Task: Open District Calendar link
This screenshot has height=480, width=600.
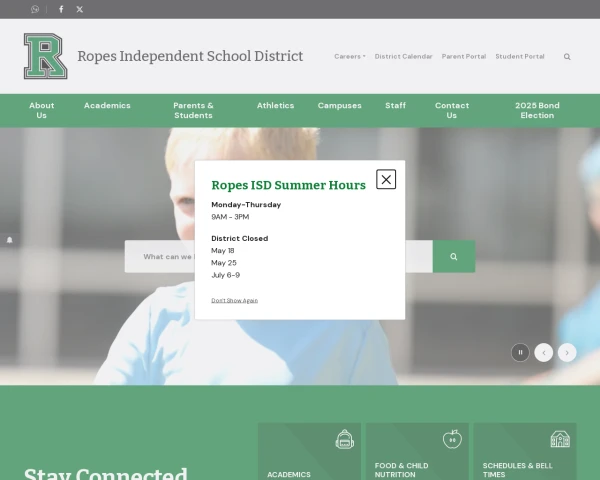Action: point(403,56)
